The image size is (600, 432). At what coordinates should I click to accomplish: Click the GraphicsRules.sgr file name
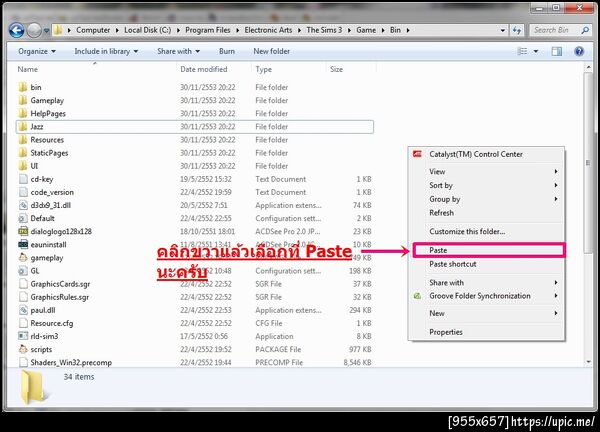[x=60, y=297]
